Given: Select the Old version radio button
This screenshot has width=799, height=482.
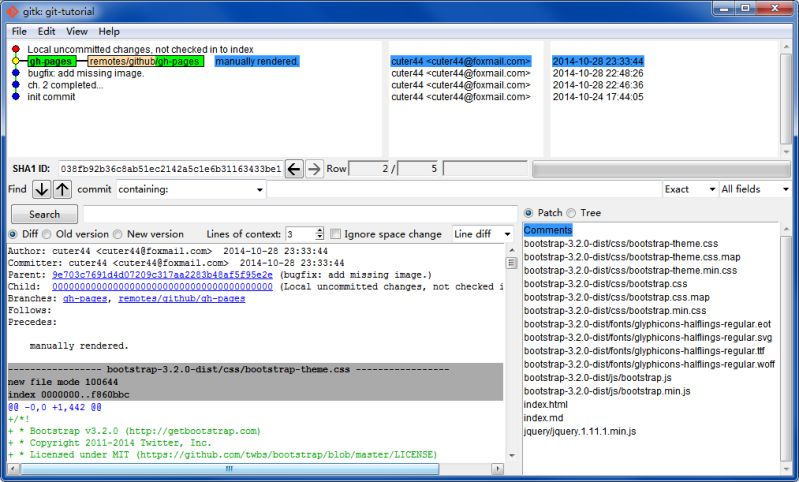Looking at the screenshot, I should click(46, 234).
